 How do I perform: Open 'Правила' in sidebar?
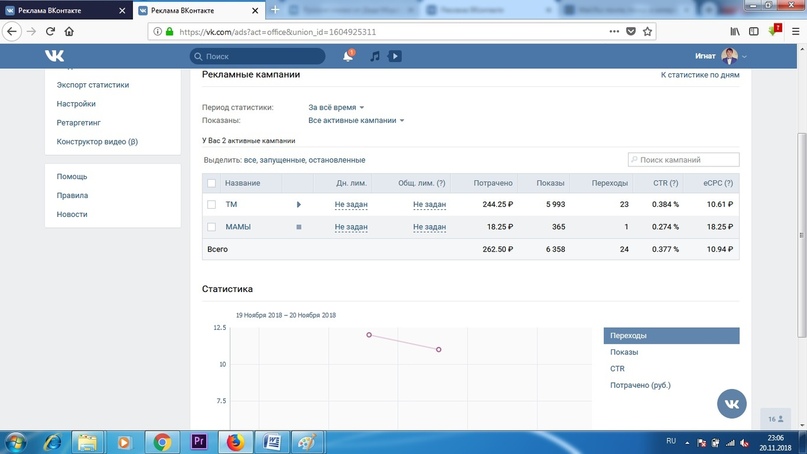[72, 195]
